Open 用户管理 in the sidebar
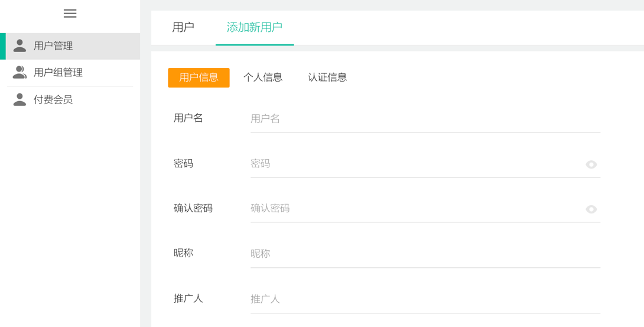The image size is (644, 327). click(70, 46)
